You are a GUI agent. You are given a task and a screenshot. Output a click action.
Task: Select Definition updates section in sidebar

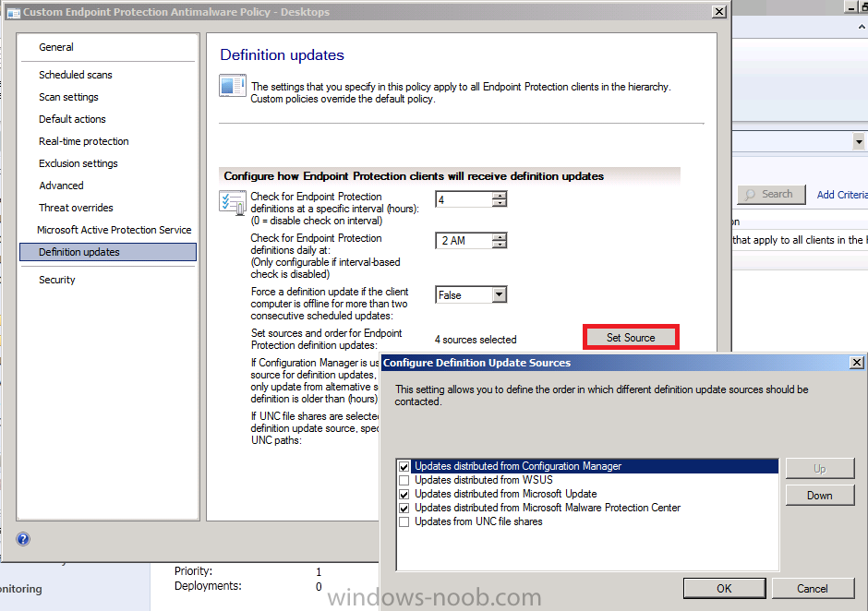pyautogui.click(x=108, y=252)
